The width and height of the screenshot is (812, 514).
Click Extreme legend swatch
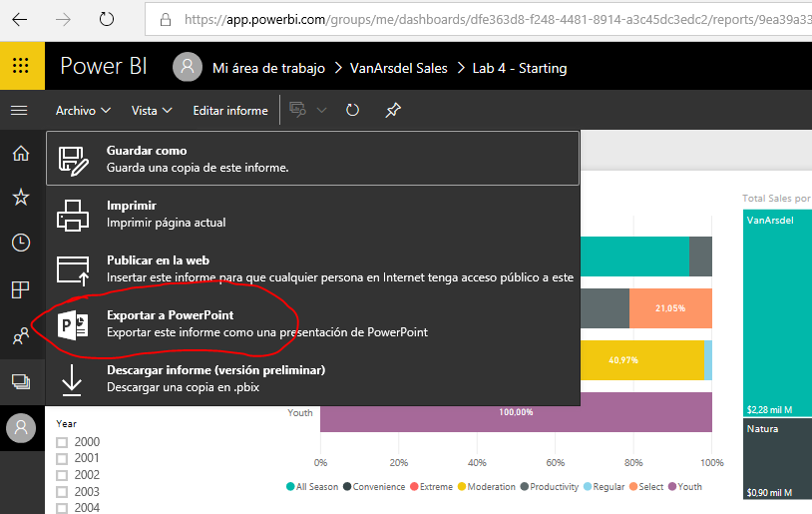click(414, 486)
